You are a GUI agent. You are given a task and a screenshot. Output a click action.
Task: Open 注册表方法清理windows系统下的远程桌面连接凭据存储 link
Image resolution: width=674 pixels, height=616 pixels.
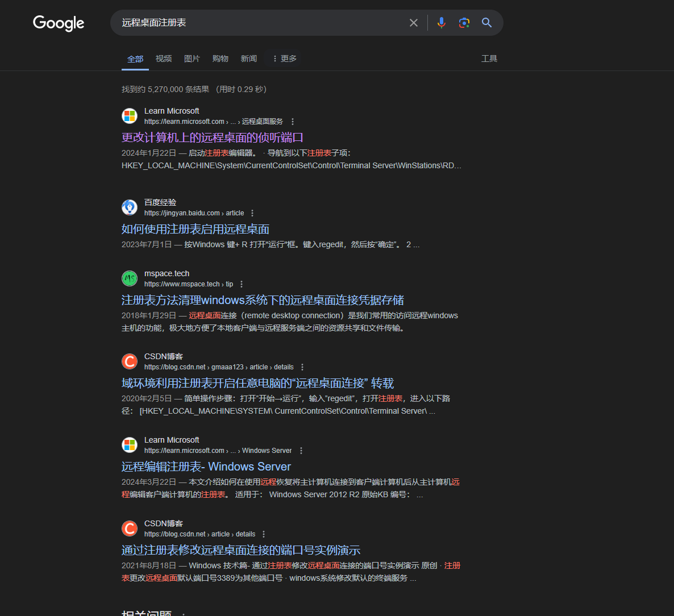coord(263,300)
